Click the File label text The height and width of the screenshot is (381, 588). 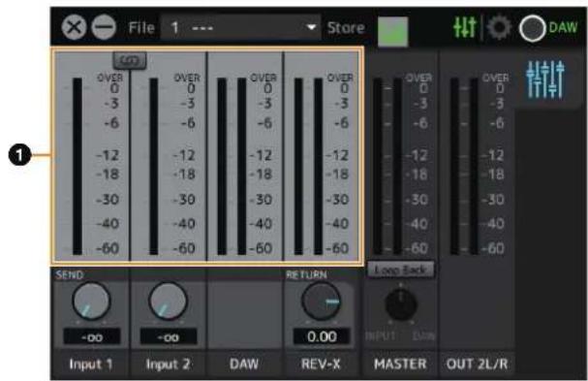(141, 27)
